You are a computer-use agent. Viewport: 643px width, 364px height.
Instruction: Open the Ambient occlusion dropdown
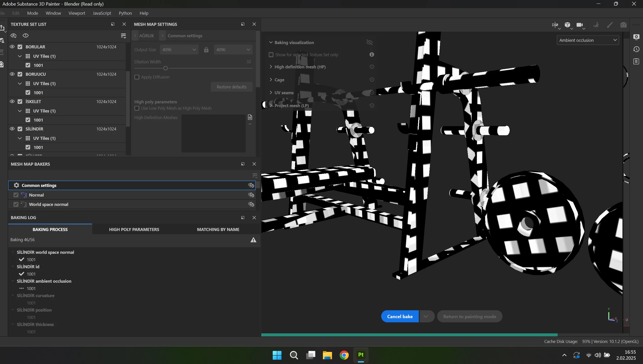[587, 40]
